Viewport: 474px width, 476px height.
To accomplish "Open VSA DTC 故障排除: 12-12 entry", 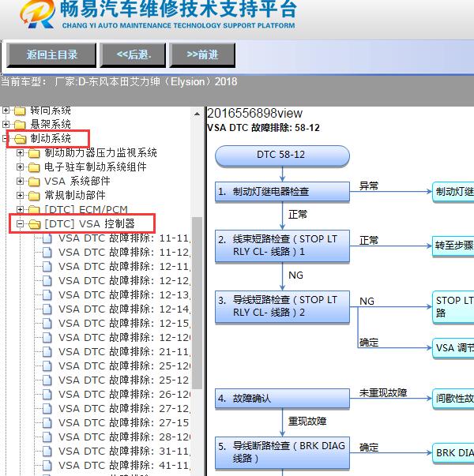I will point(125,281).
